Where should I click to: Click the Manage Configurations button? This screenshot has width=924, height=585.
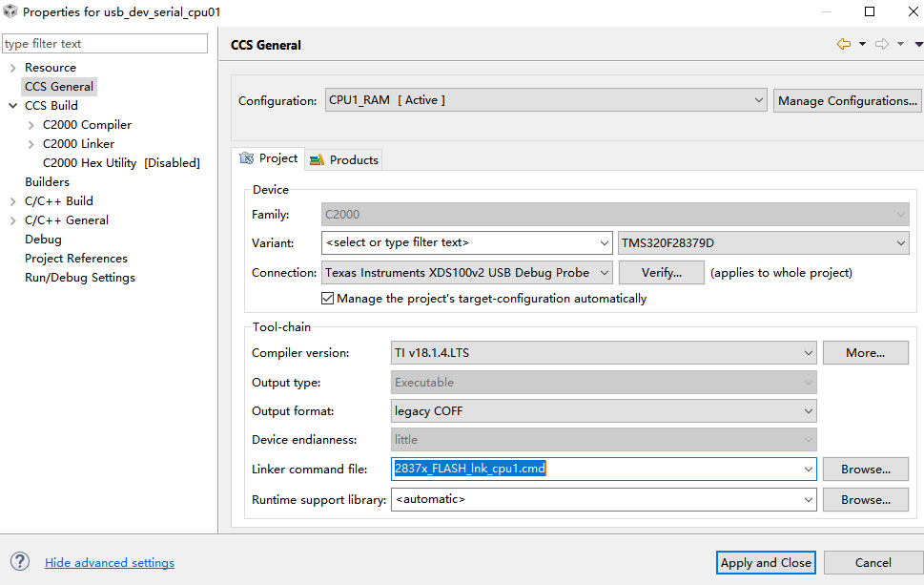(848, 101)
